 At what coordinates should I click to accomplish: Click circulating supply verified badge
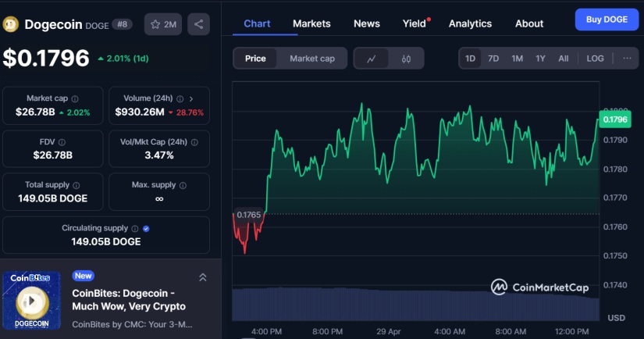[x=146, y=228]
